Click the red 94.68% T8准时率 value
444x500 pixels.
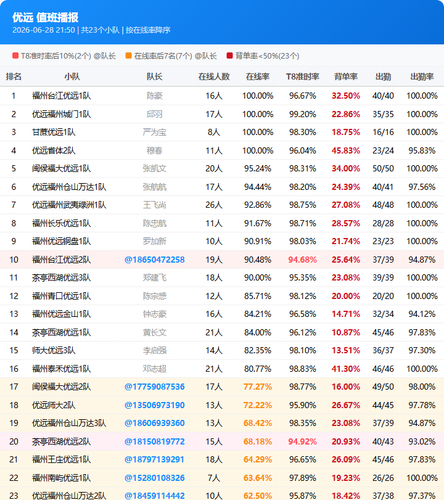click(303, 260)
